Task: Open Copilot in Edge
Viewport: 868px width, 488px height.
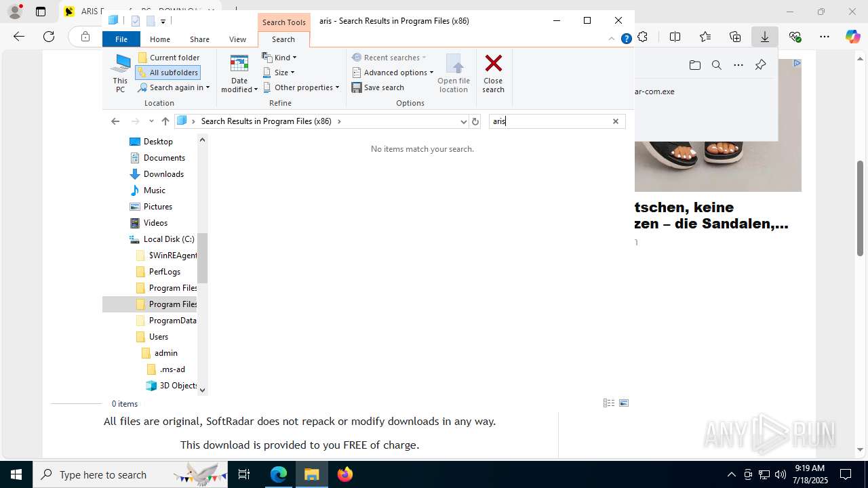Action: pos(853,37)
